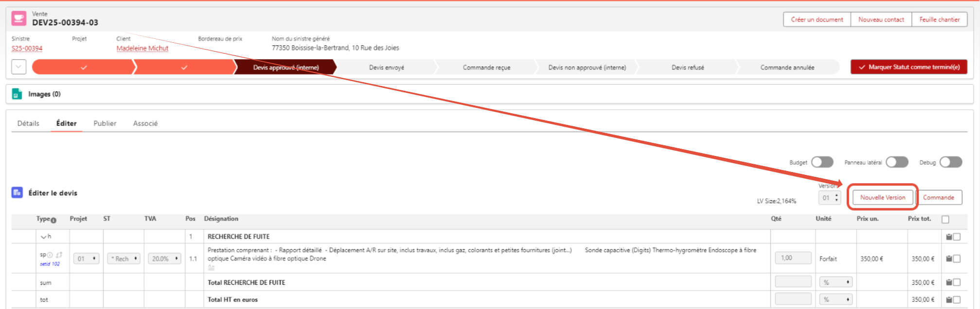Screen dimensions: 980x309
Task: Open the status path dropdown chevron
Action: click(x=18, y=67)
